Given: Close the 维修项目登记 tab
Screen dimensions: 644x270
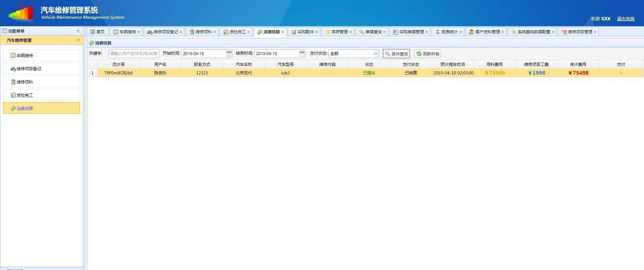Looking at the screenshot, I should (181, 32).
